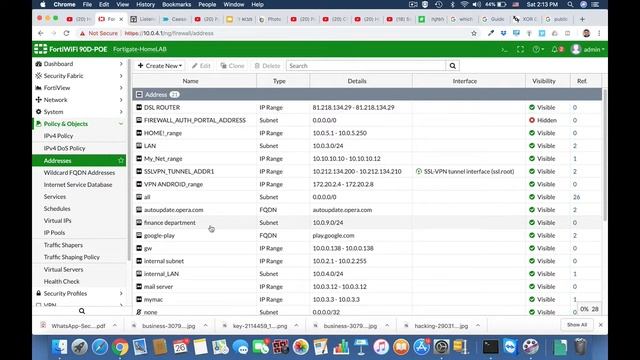Select the autoupdate.opera.com row
Screen dimensions: 640x360
367,210
